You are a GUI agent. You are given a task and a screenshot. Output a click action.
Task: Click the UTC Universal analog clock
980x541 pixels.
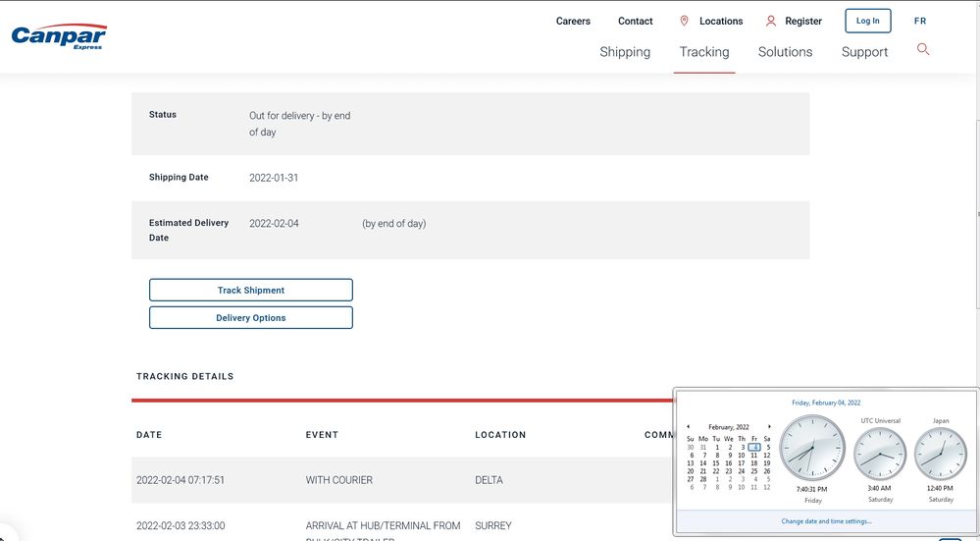click(x=880, y=454)
